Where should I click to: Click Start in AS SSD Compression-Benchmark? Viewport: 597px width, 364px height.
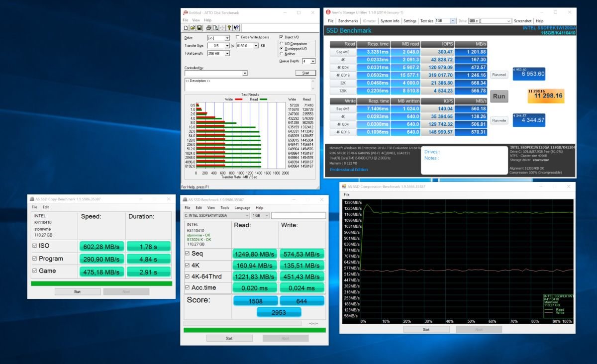426,329
